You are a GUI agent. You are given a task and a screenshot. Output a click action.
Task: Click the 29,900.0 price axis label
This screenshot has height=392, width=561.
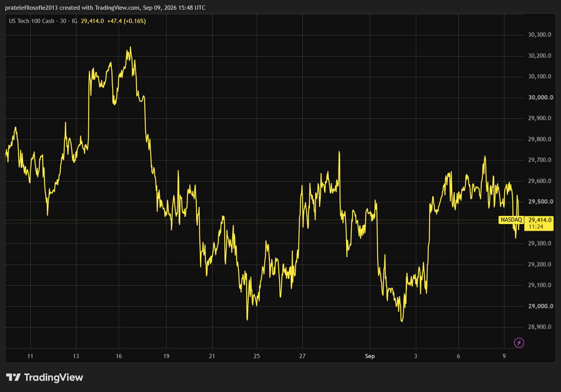(x=540, y=118)
